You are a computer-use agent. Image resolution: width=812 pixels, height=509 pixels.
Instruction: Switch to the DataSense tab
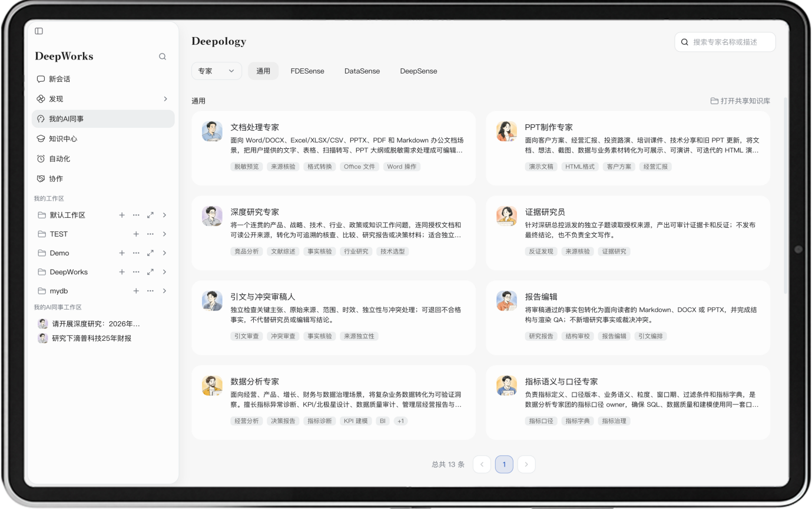[x=362, y=71]
